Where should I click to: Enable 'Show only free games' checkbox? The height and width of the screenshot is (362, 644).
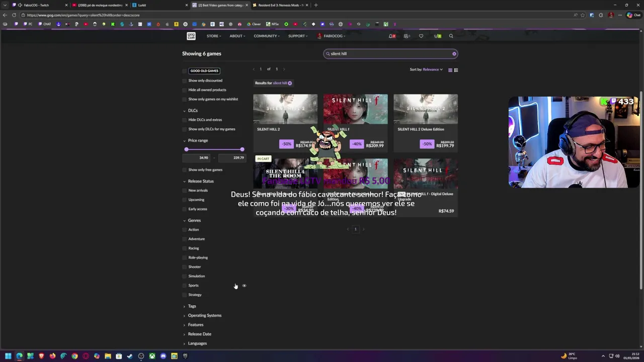(185, 170)
